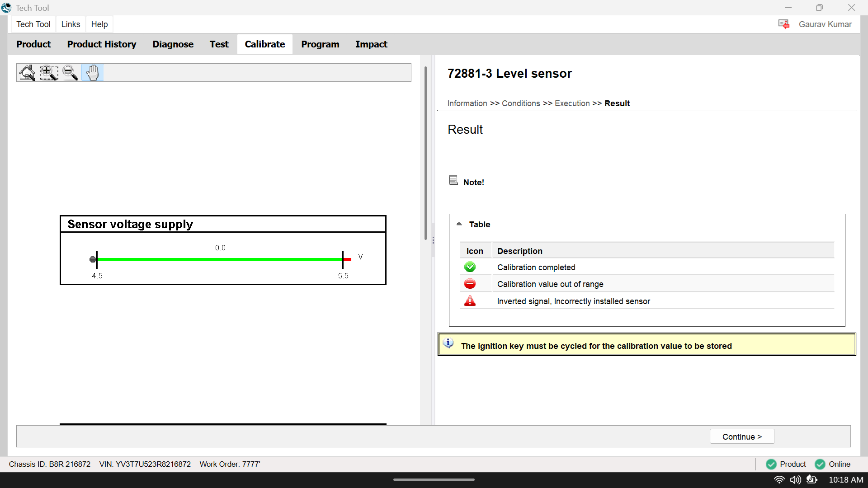
Task: Switch to the Impact tab
Action: (x=371, y=44)
